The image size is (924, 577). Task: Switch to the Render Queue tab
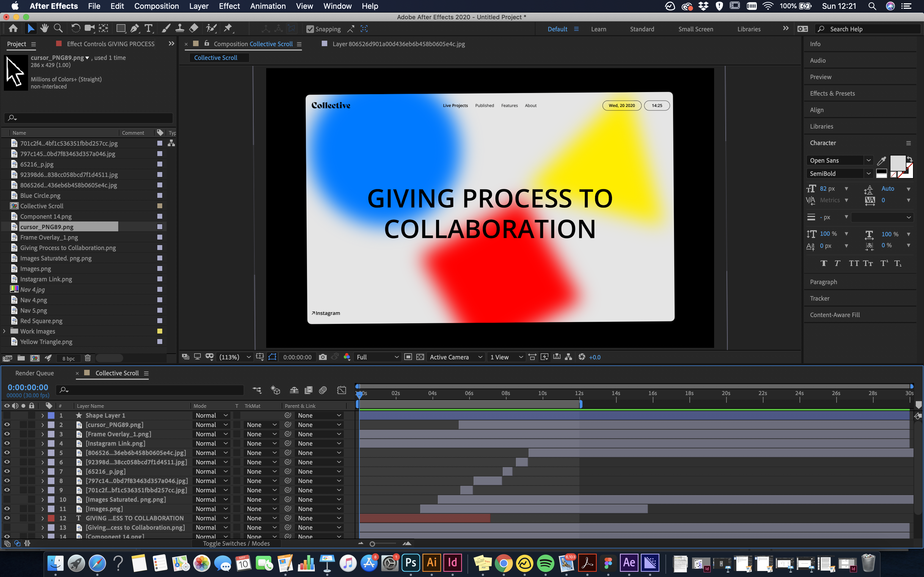[34, 373]
